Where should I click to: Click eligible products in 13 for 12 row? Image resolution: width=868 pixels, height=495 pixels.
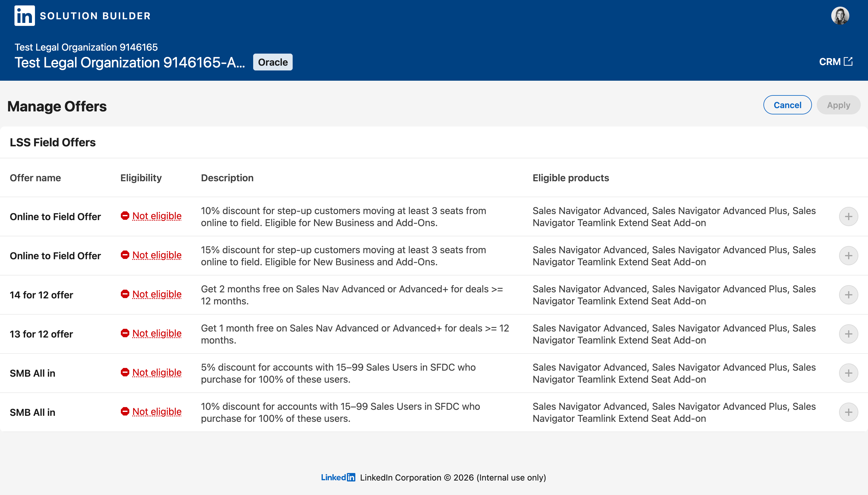click(x=674, y=334)
